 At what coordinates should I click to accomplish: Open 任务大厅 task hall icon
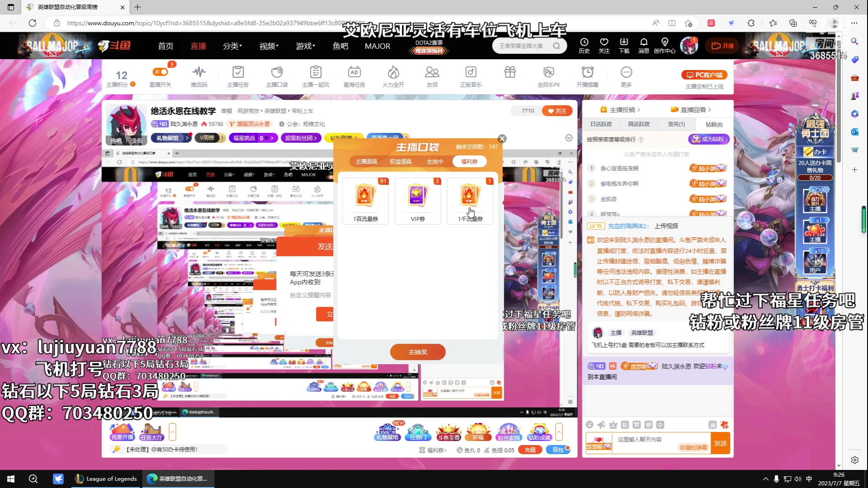151,432
